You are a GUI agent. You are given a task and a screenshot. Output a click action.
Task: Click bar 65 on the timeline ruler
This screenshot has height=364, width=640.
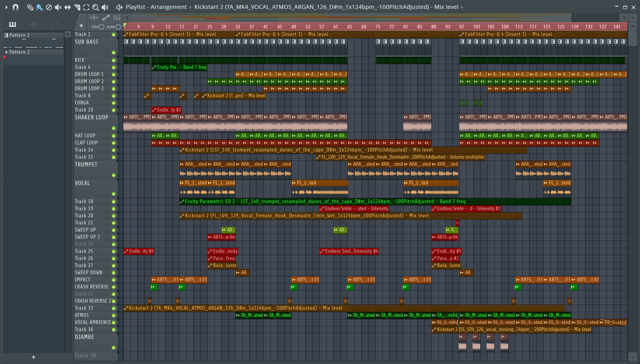[349, 27]
